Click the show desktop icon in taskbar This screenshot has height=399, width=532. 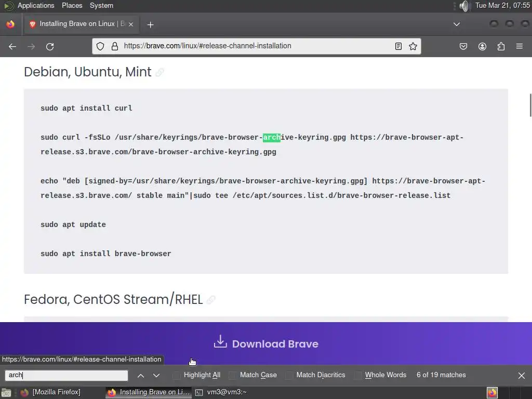point(6,393)
